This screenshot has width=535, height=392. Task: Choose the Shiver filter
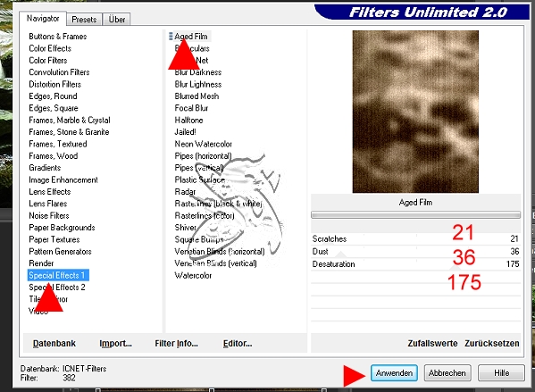coord(185,227)
